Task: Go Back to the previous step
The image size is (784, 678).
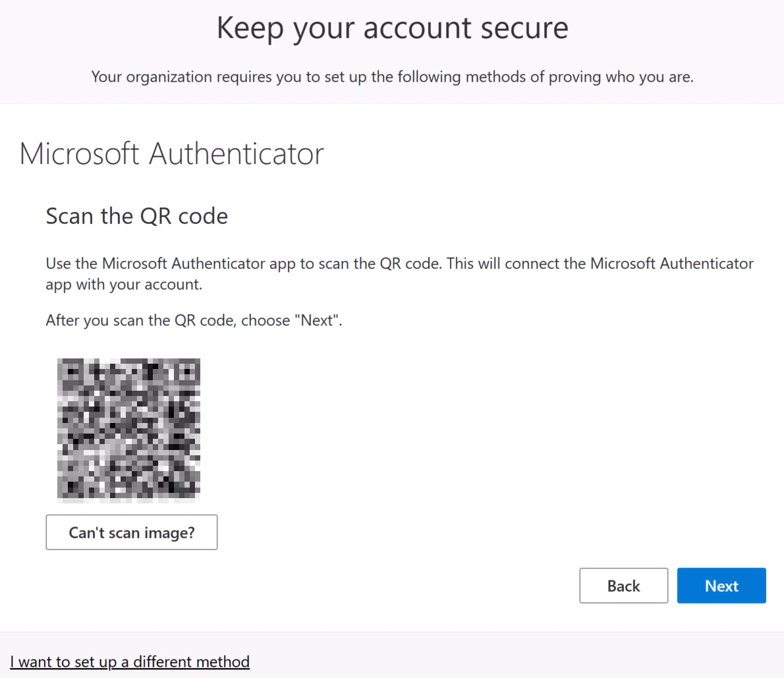Action: point(623,586)
